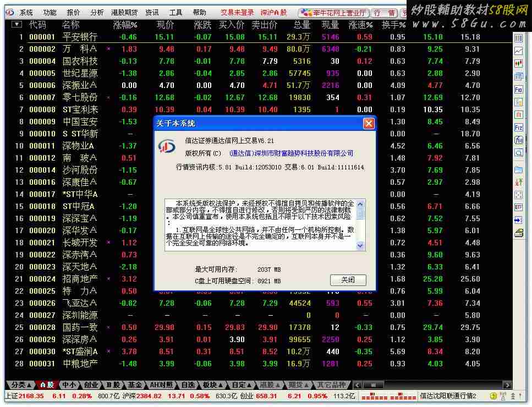
Task: Sort by the 涨幅% column header
Action: click(125, 25)
